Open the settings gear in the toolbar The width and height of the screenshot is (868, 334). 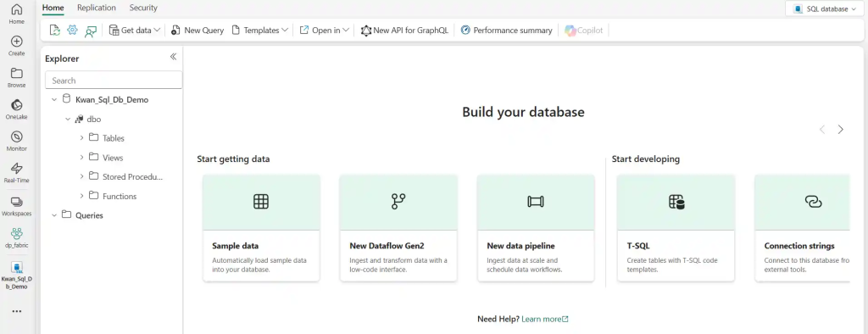72,30
